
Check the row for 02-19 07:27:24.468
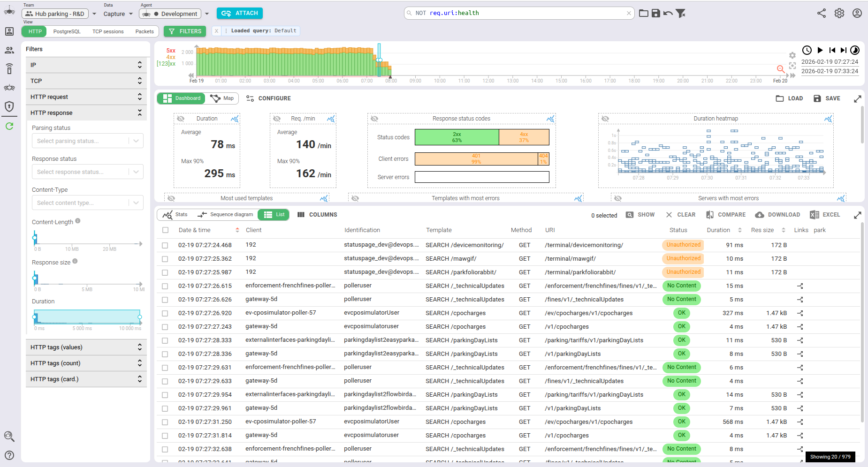165,244
